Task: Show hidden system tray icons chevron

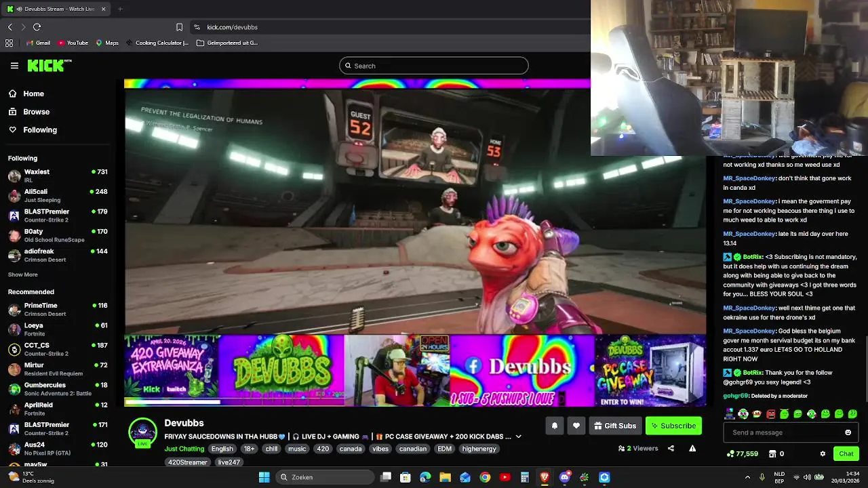Action: click(747, 477)
